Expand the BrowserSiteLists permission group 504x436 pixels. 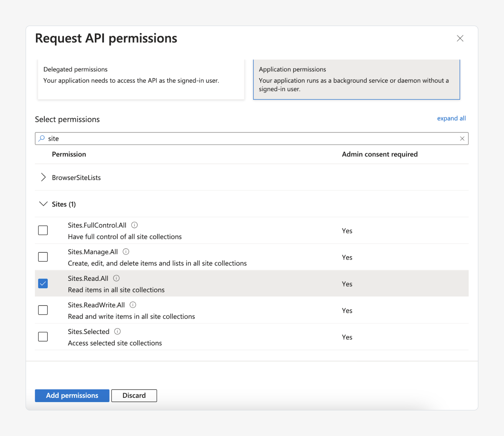pos(43,177)
